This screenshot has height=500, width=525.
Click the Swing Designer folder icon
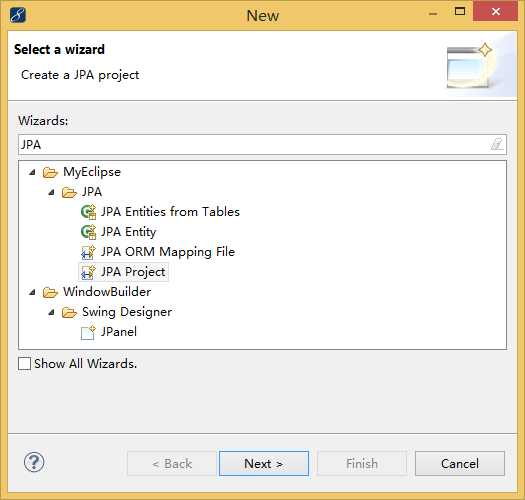click(69, 312)
